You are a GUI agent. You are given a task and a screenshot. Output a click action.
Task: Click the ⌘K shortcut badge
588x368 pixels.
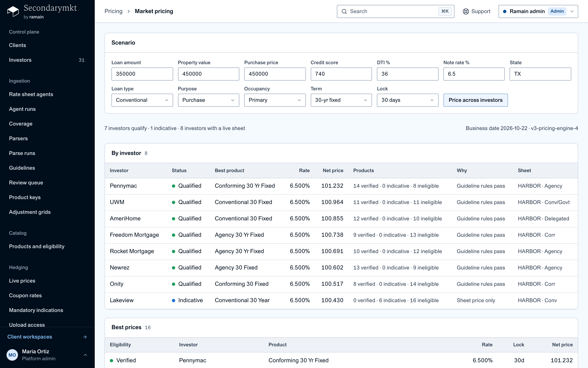(x=445, y=11)
